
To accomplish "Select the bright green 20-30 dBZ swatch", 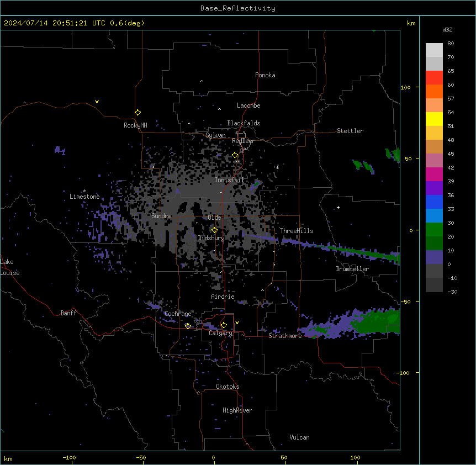I will pyautogui.click(x=434, y=230).
